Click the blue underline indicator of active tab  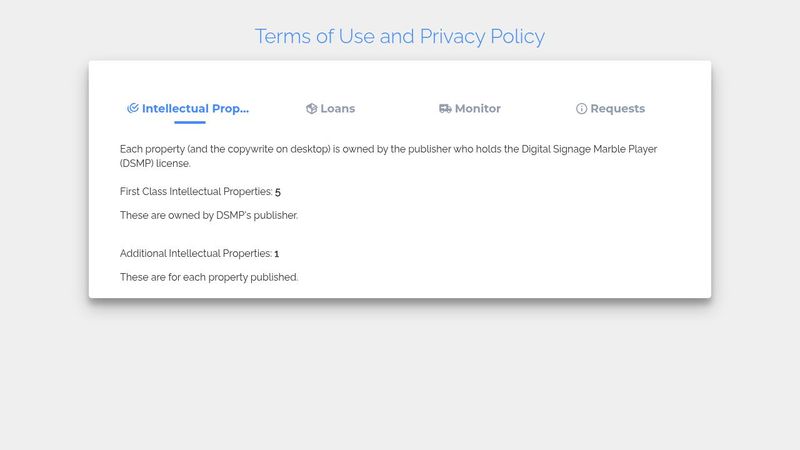[189, 122]
